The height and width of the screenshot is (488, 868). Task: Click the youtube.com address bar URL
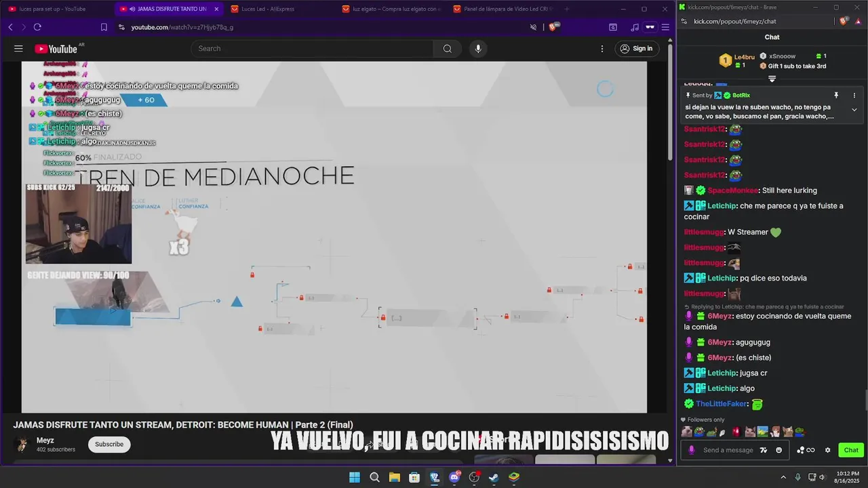182,27
